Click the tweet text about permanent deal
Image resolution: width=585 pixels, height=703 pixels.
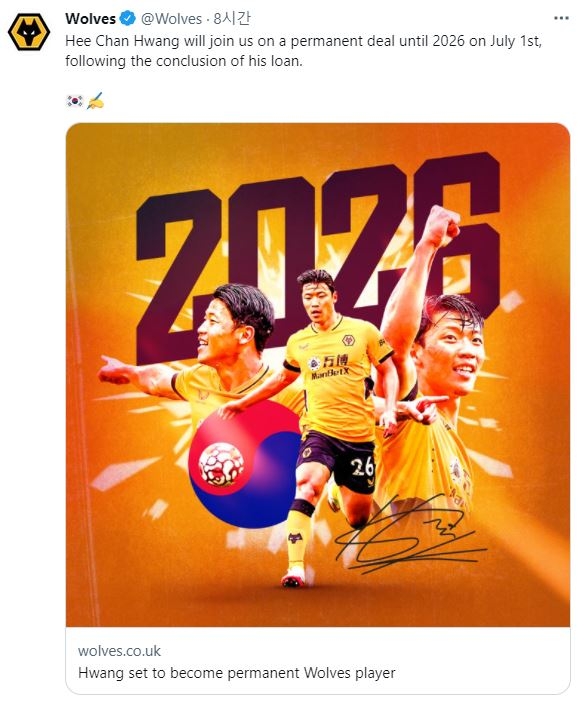pos(303,51)
